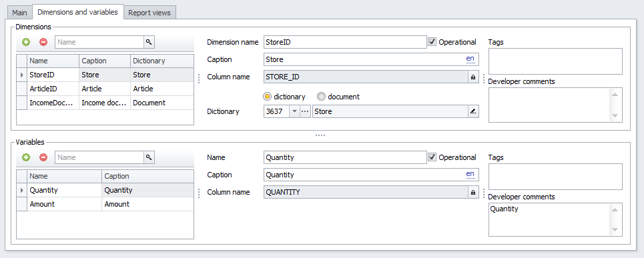Remove selected dimension with red minus
Screen dimensions: 644x258
coord(43,42)
